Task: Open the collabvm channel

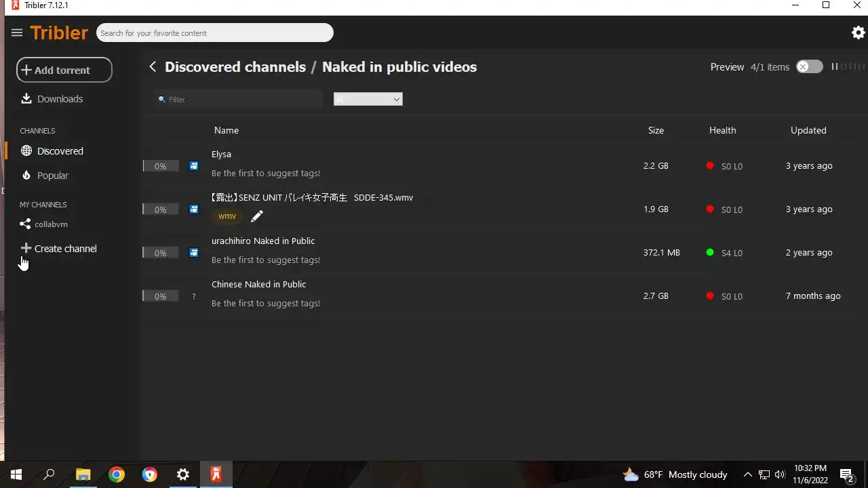Action: pyautogui.click(x=44, y=224)
